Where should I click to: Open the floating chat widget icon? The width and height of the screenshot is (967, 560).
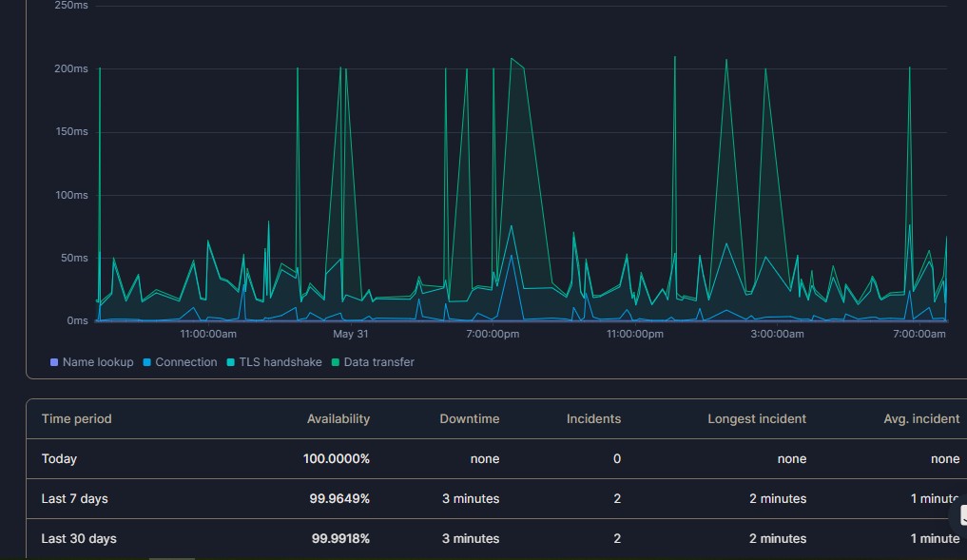960,515
